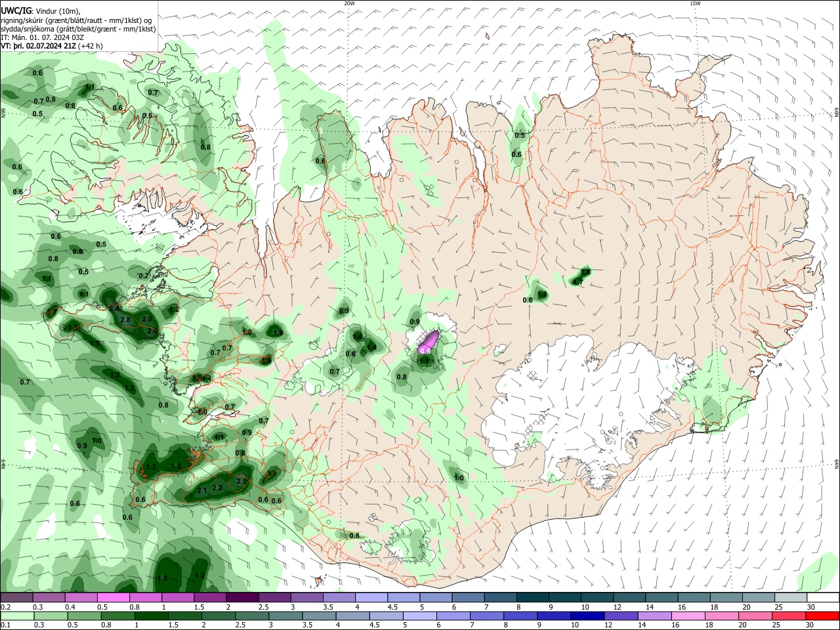840x630 pixels.
Task: Pick the darkest green swatch above bottom-row label 1
Action: pyautogui.click(x=152, y=616)
